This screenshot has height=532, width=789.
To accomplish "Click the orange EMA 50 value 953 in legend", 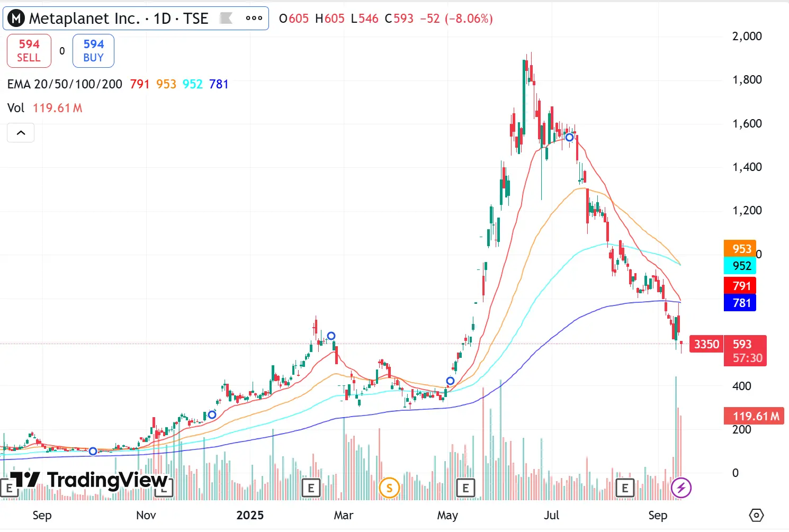I will pyautogui.click(x=166, y=84).
